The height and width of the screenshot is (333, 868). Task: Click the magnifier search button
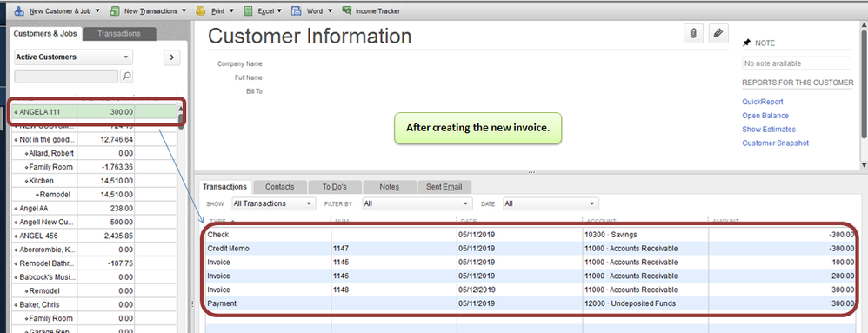tap(127, 76)
